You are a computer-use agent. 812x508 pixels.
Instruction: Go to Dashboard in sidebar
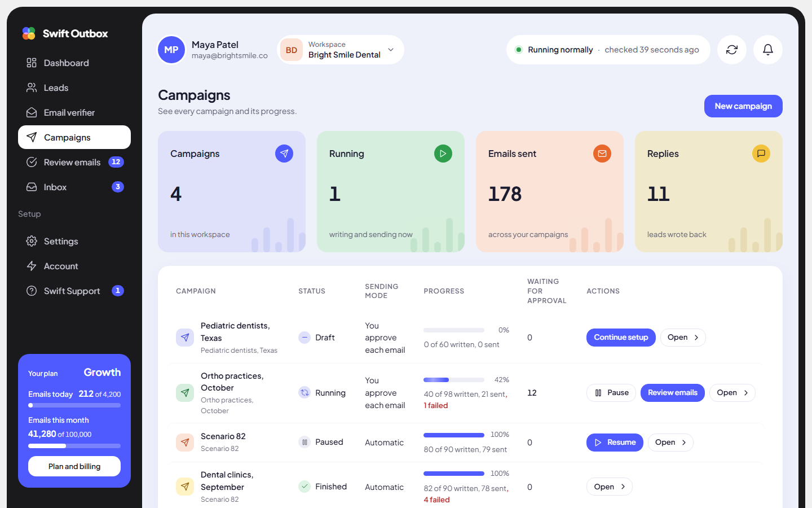coord(74,63)
